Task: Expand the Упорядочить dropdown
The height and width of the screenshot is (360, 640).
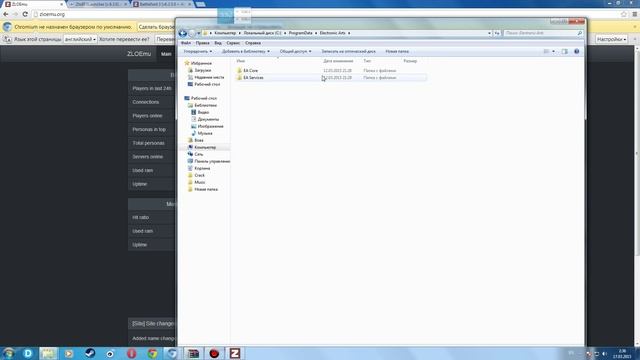Action: [198, 51]
